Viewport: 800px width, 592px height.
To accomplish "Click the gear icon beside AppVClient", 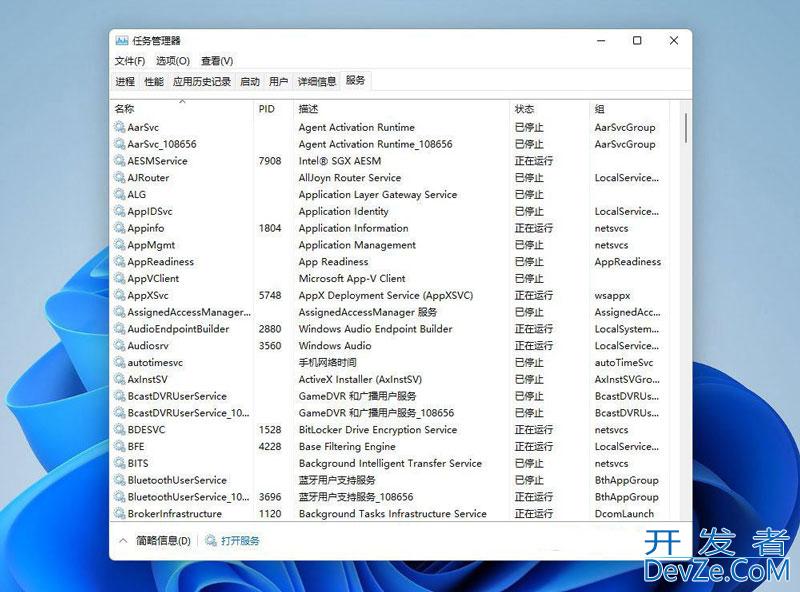I will click(119, 279).
